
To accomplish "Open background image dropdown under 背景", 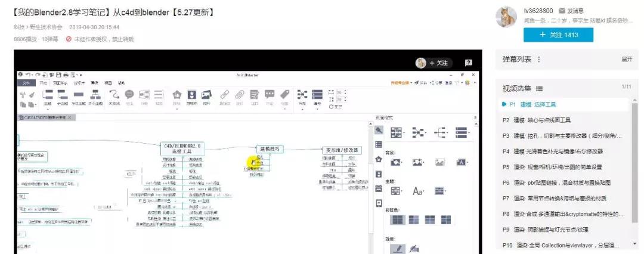I will [x=419, y=162].
